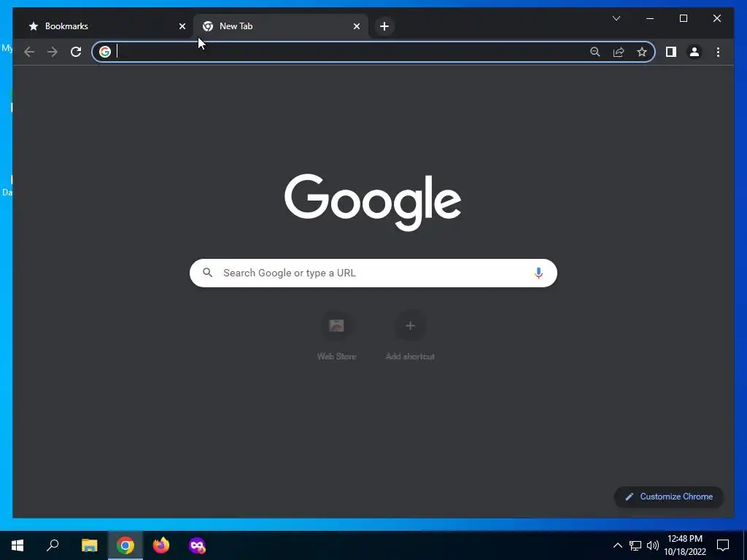The image size is (747, 560).
Task: Switch to the Bookmarks tab
Action: pyautogui.click(x=104, y=26)
